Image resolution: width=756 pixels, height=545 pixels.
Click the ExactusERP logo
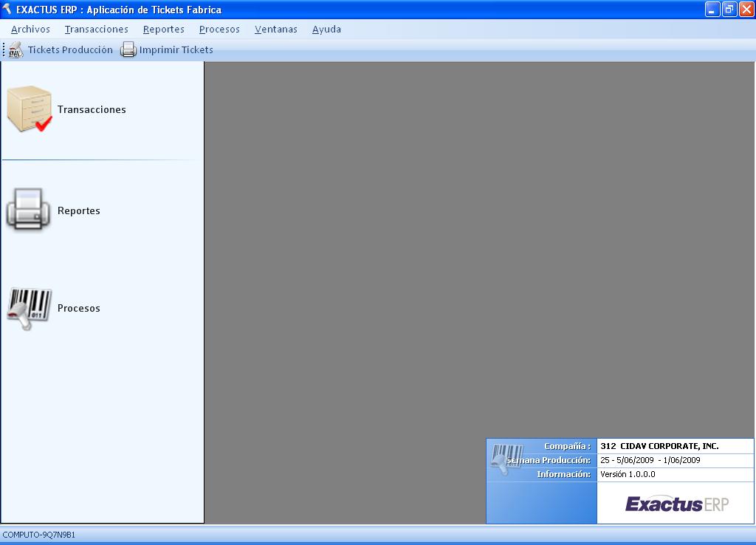(x=676, y=504)
